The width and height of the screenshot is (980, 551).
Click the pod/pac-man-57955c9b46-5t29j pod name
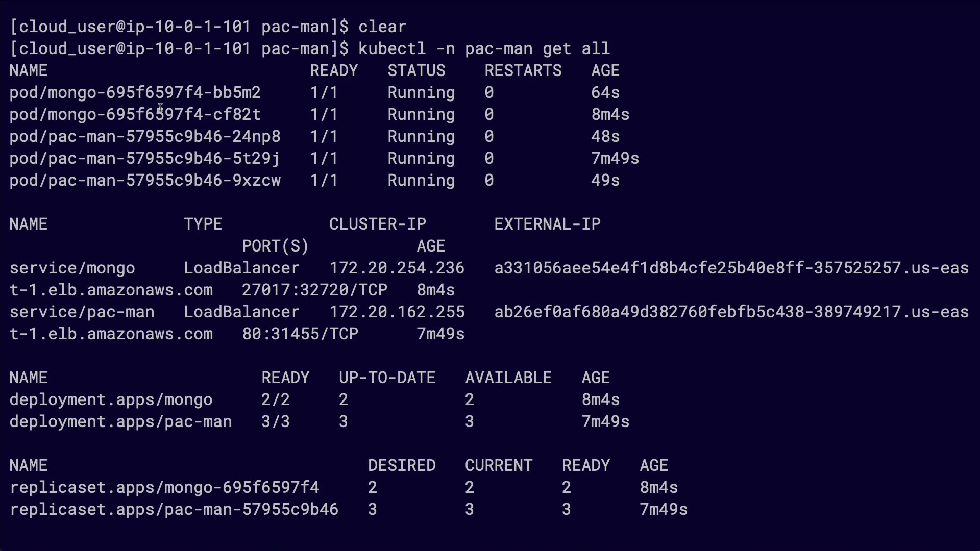click(145, 159)
